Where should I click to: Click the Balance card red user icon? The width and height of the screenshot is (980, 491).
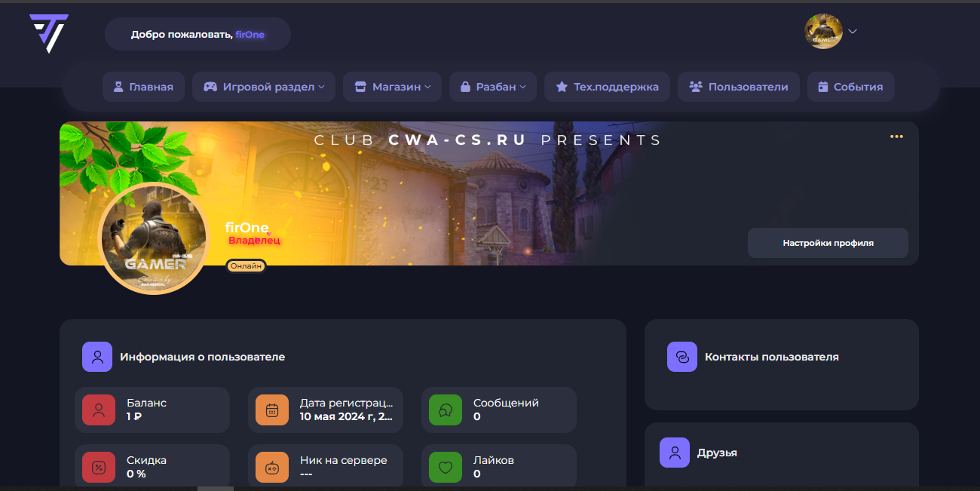coord(99,410)
